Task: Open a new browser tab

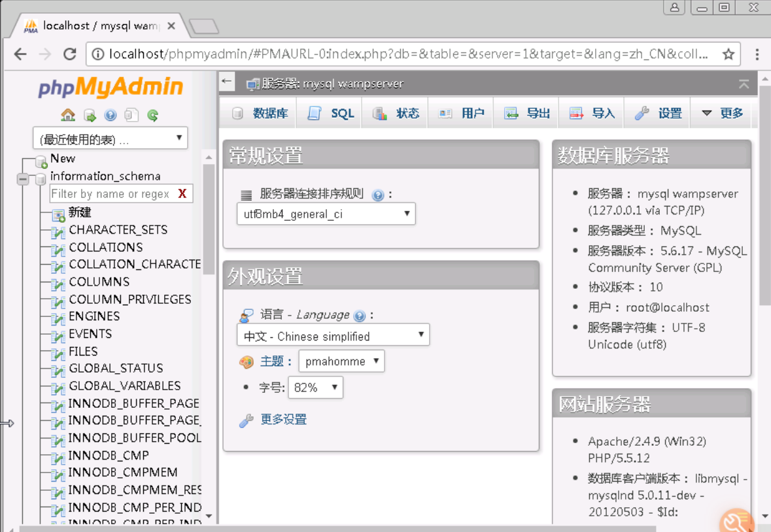Action: (203, 27)
